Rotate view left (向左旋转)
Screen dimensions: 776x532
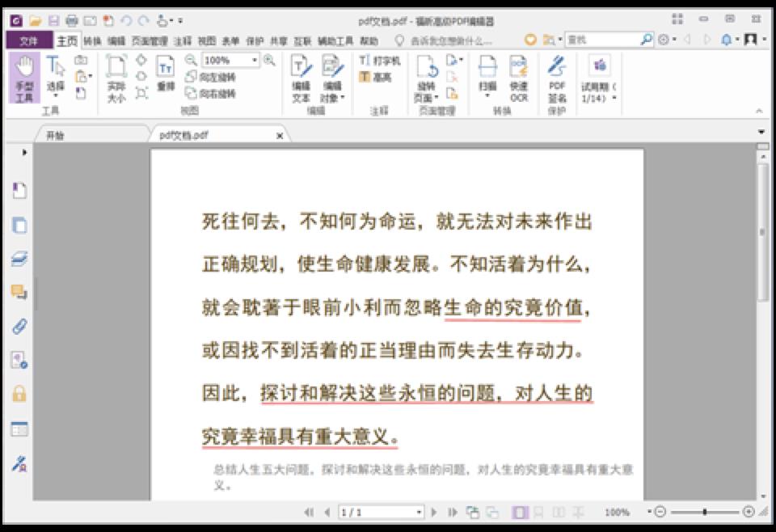click(x=210, y=77)
